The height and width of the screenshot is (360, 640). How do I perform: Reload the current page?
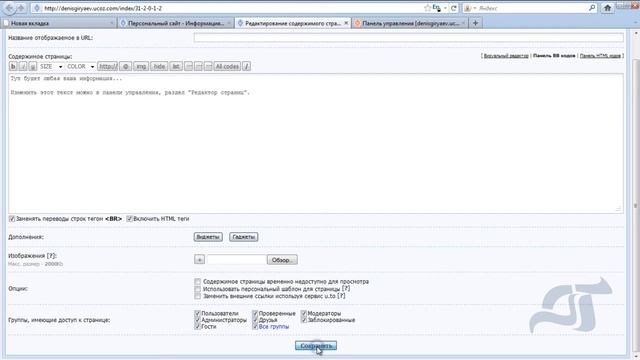pyautogui.click(x=453, y=8)
